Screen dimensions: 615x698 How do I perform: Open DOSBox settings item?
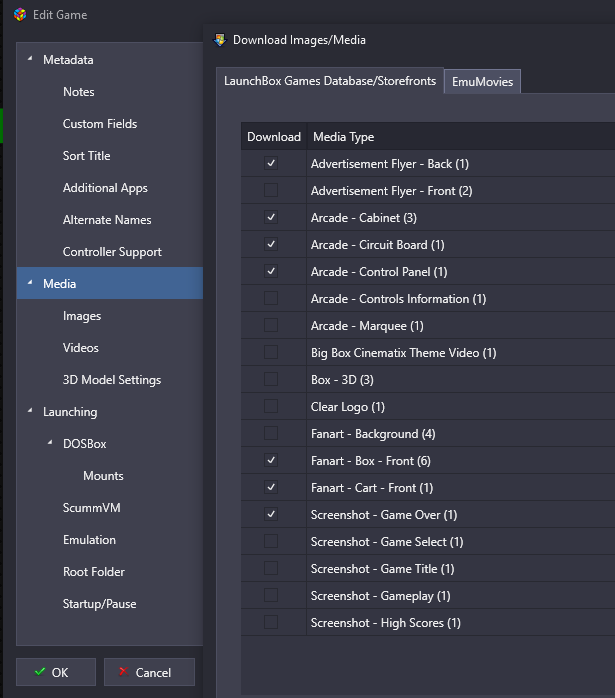click(x=85, y=444)
